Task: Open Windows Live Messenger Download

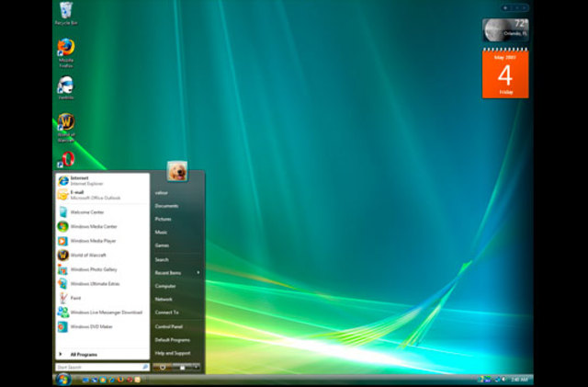Action: [x=102, y=312]
